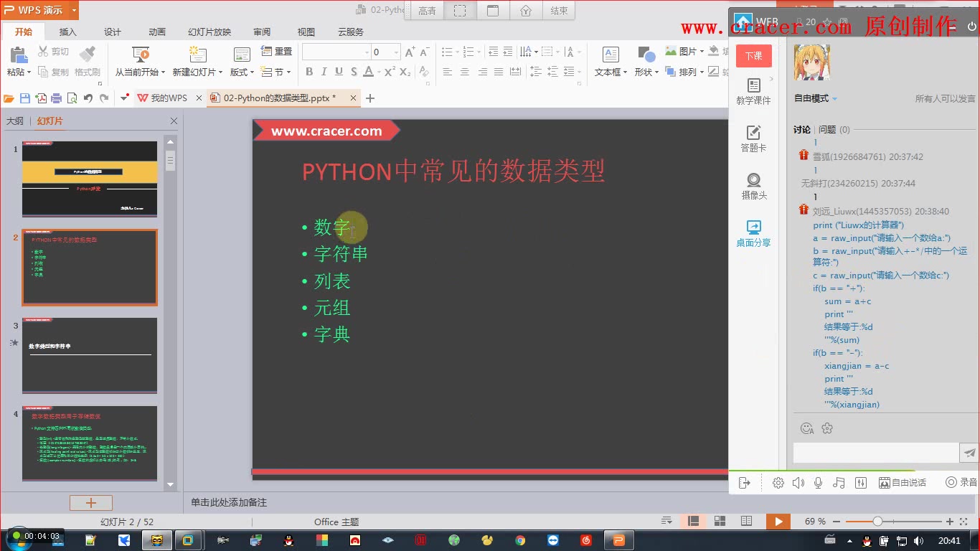Insert a text box (文本框) icon
Screen dimensions: 980x551
pos(611,55)
